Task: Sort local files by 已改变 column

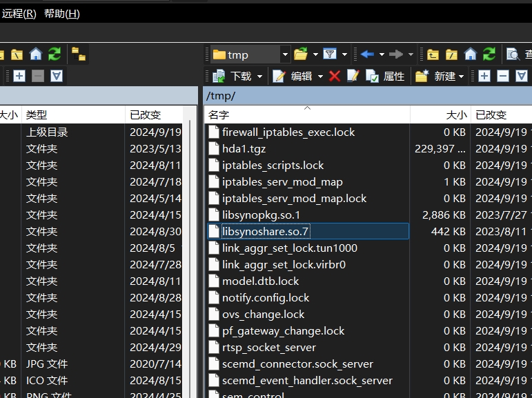Action: (x=154, y=115)
